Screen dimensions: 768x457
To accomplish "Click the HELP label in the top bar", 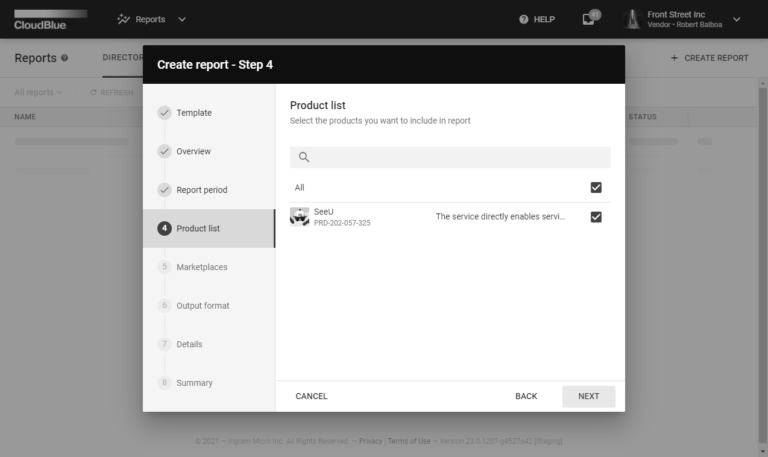I will (544, 20).
